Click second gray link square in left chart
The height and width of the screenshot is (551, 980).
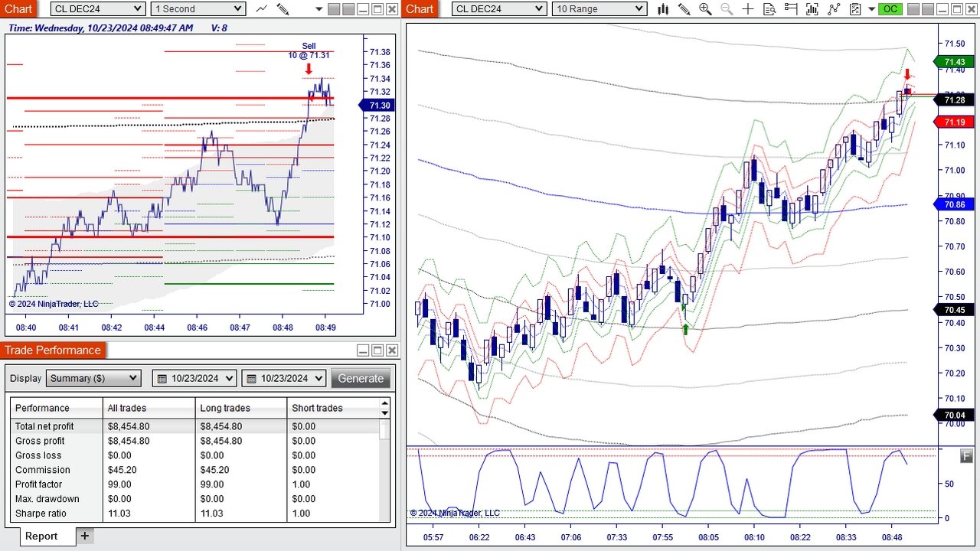[348, 9]
